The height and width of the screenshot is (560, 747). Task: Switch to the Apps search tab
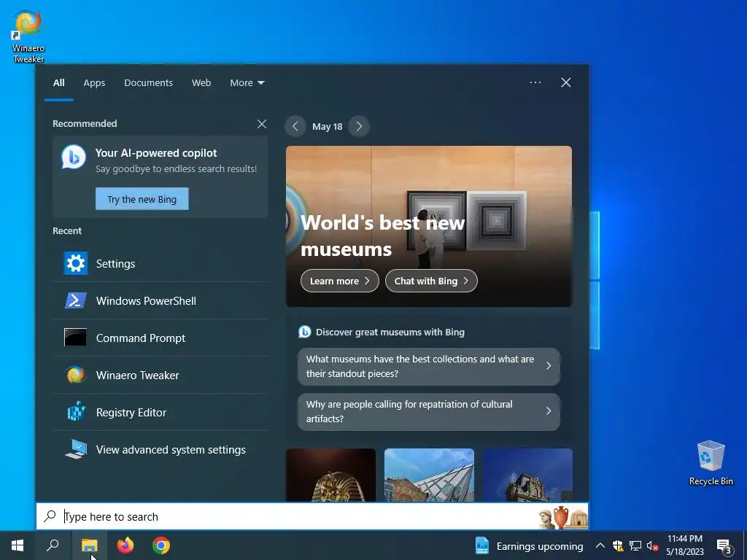click(x=94, y=83)
